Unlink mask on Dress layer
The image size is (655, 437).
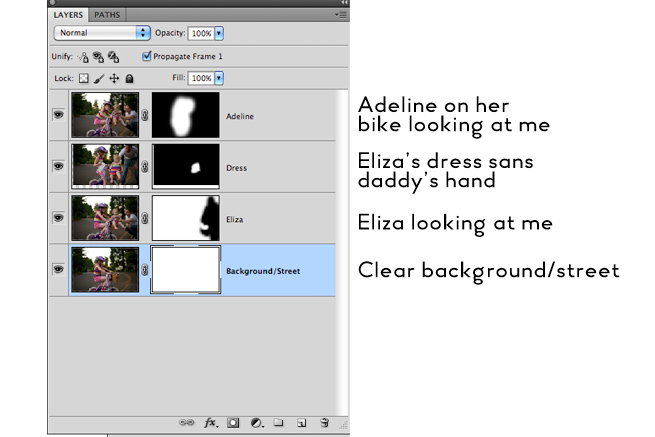145,167
